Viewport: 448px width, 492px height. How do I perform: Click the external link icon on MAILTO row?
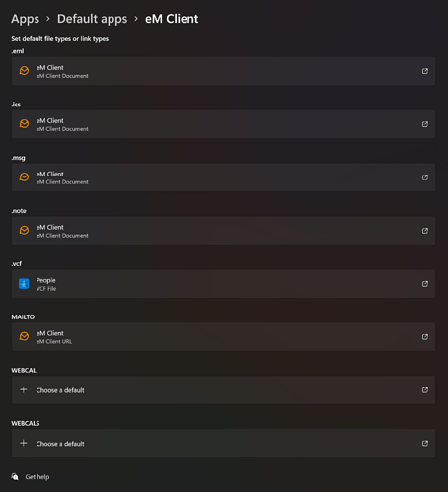425,337
